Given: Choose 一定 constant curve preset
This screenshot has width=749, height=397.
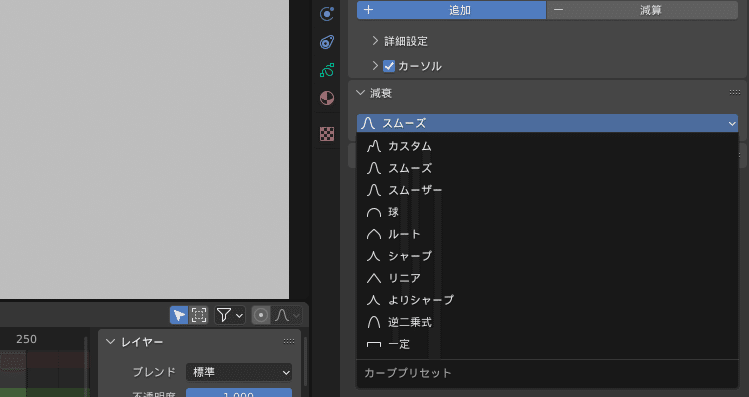Looking at the screenshot, I should [547, 344].
